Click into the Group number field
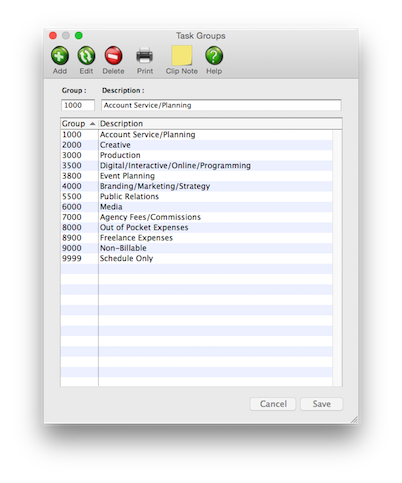The image size is (402, 483). (x=78, y=105)
